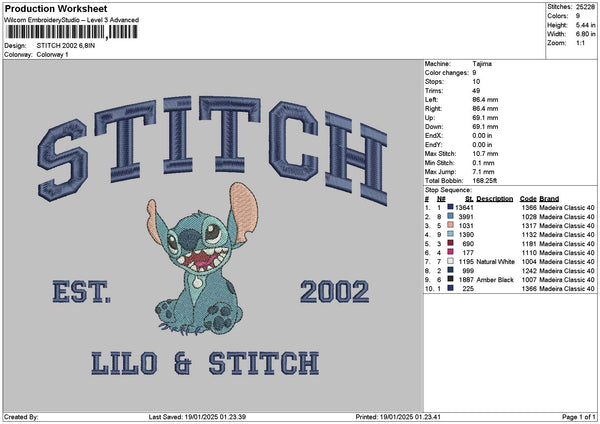Click the EndX value '0.00 in'
600x424 pixels.
482,136
